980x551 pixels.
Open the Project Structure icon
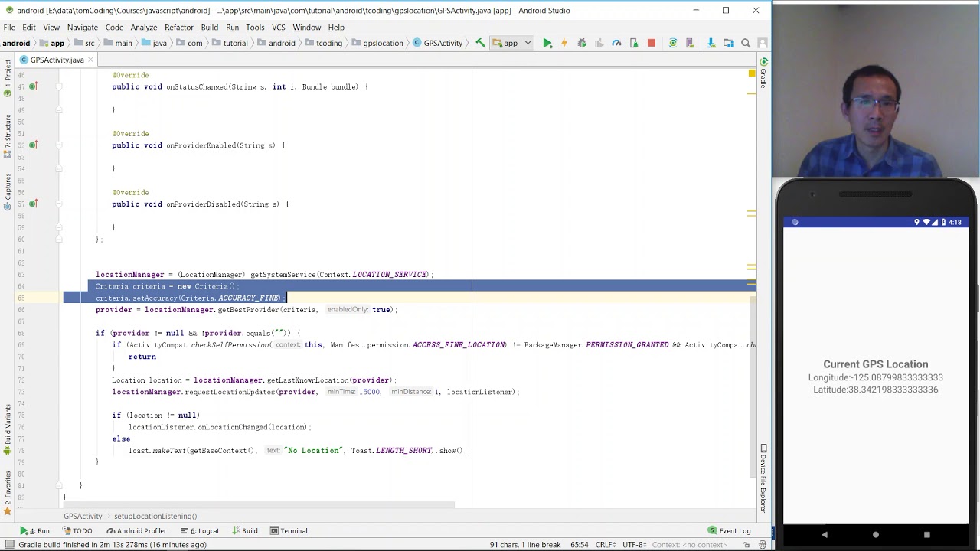click(x=729, y=43)
